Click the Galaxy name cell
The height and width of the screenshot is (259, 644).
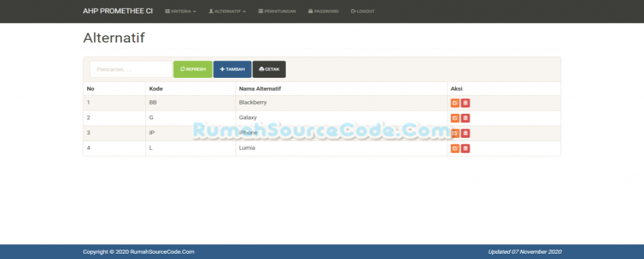[x=341, y=119]
